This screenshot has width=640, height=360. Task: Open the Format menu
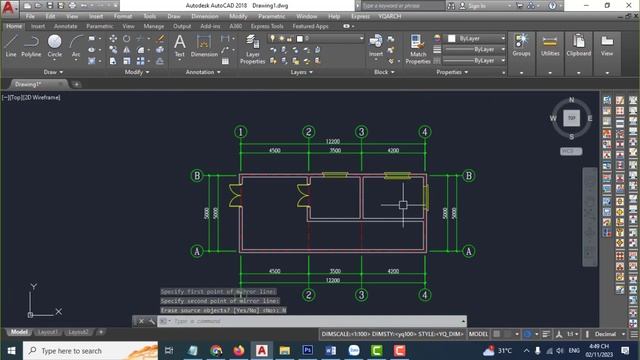pyautogui.click(x=123, y=16)
